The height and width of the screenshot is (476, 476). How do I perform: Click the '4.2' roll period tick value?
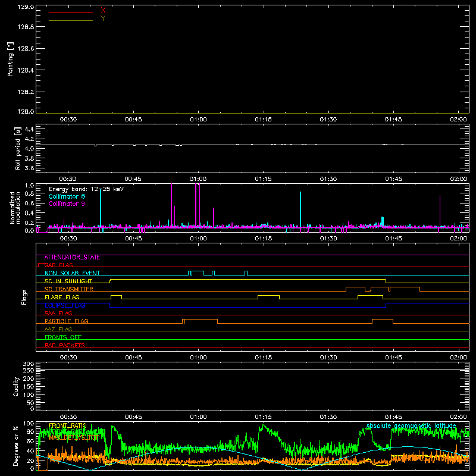[29, 139]
